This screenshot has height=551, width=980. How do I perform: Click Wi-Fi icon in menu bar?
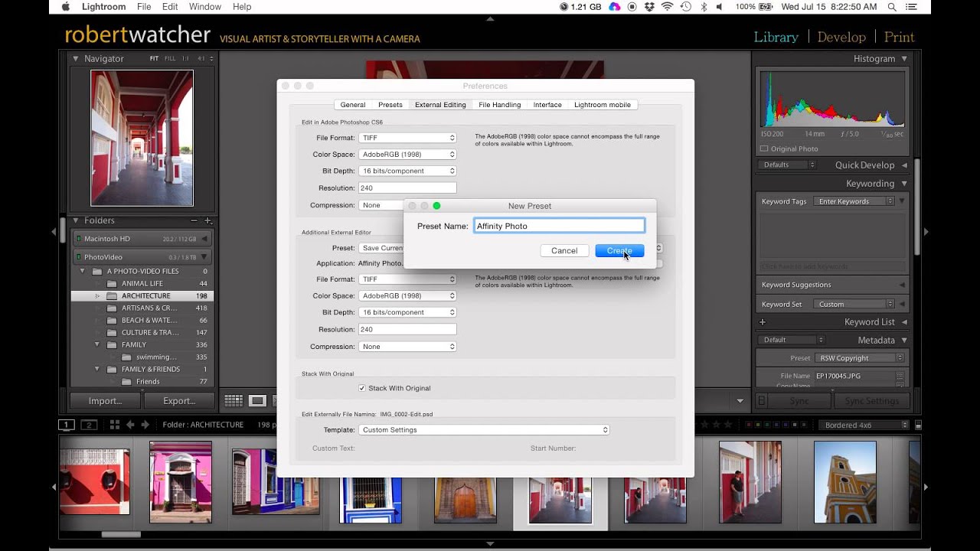pos(668,7)
